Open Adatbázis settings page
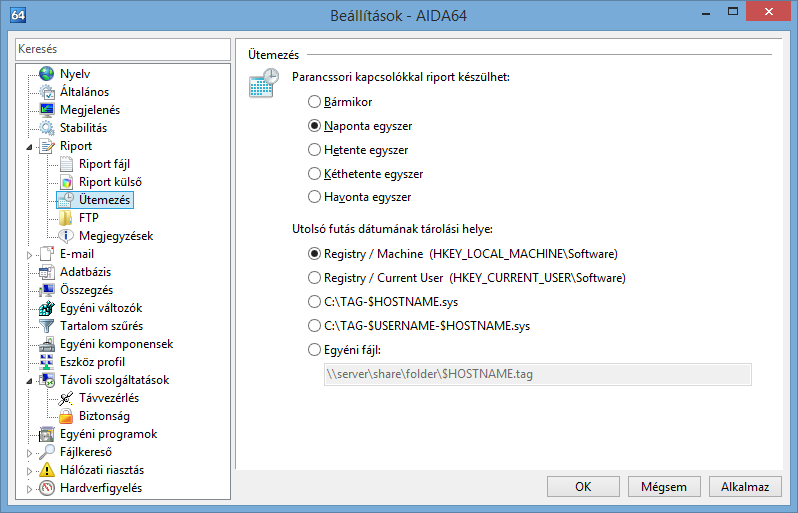 coord(86,272)
